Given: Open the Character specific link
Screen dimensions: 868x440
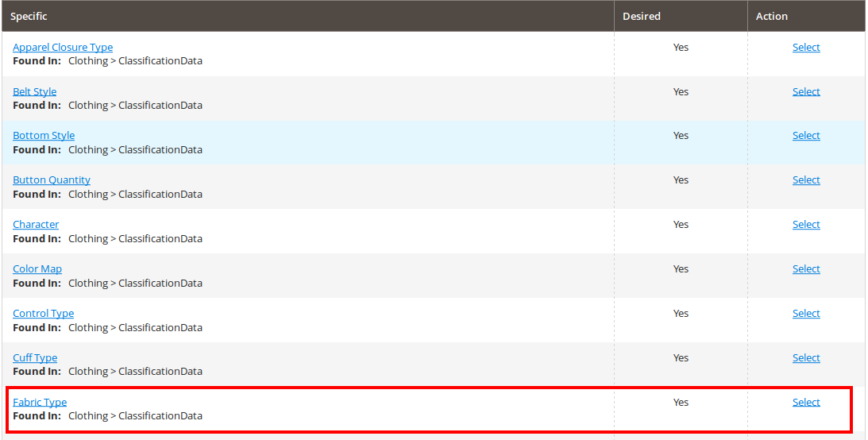Looking at the screenshot, I should pyautogui.click(x=36, y=225).
